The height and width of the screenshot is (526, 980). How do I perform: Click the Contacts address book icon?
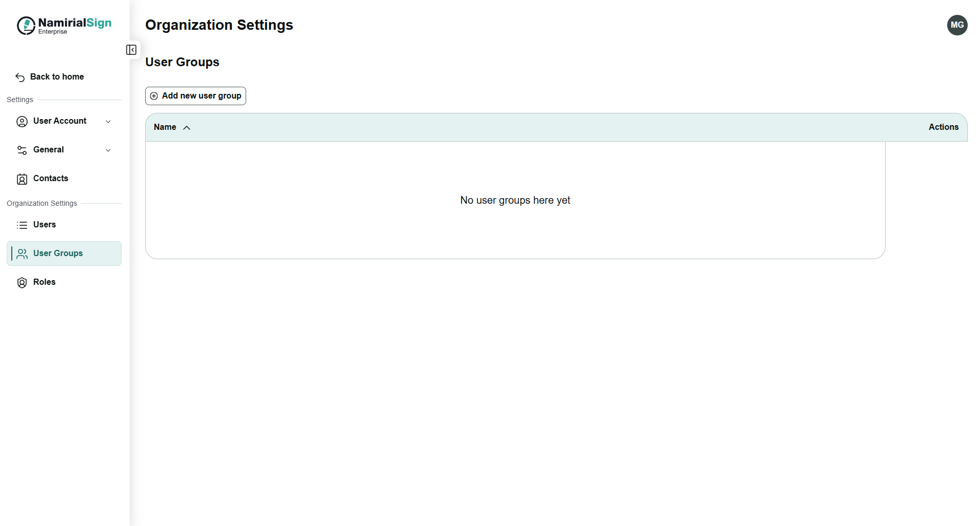pos(22,179)
